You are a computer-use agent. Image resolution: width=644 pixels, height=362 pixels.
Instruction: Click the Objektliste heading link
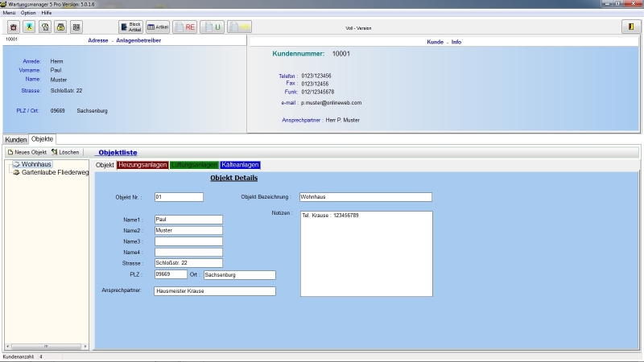pos(118,153)
